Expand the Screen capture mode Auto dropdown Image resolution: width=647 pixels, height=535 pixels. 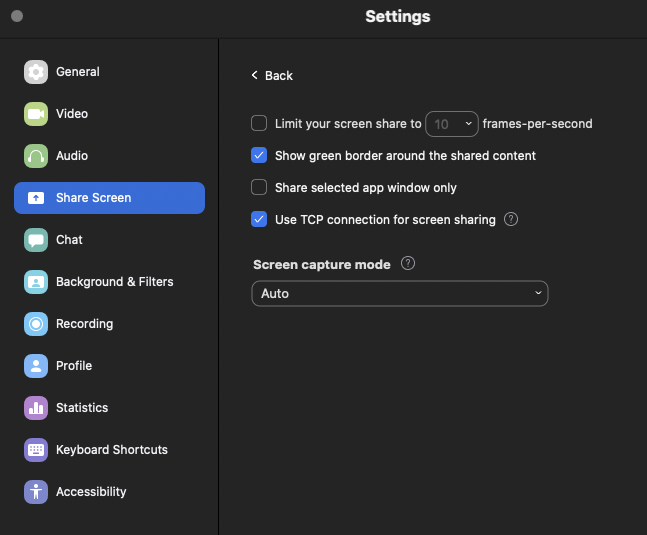click(x=400, y=293)
